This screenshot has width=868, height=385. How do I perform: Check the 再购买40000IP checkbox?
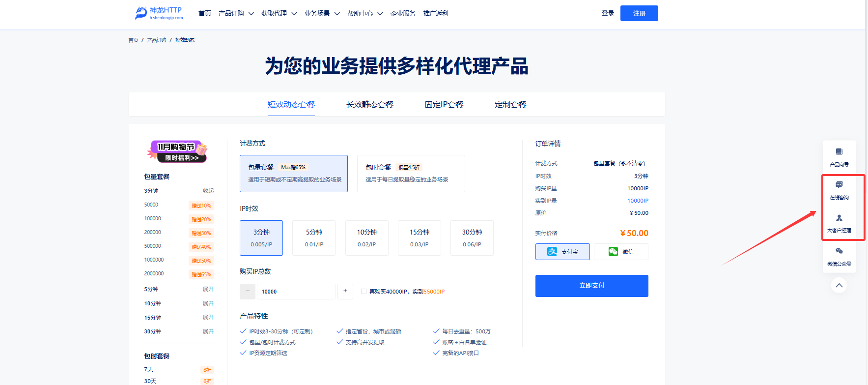[364, 292]
